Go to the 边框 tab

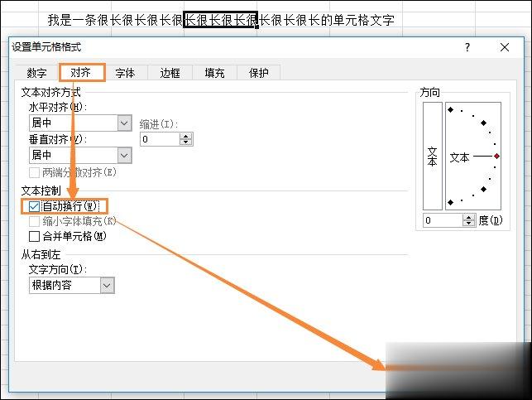(x=170, y=73)
